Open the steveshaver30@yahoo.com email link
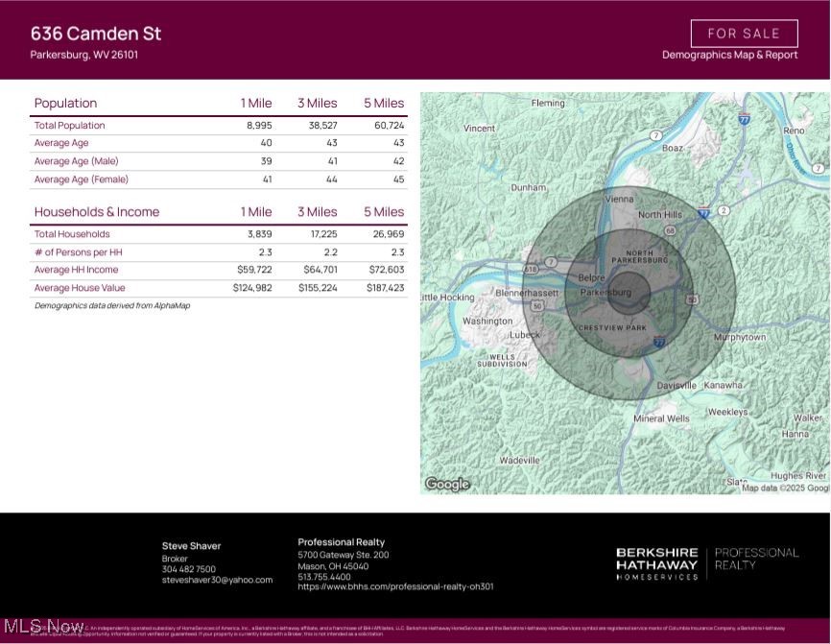The height and width of the screenshot is (644, 831). point(215,579)
